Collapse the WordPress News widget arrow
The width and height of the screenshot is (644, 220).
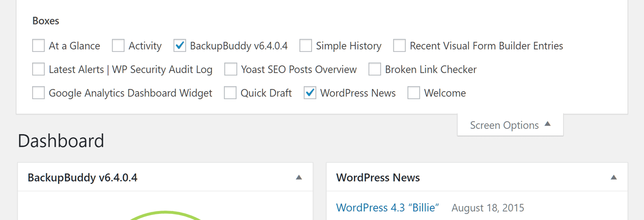coord(614,177)
